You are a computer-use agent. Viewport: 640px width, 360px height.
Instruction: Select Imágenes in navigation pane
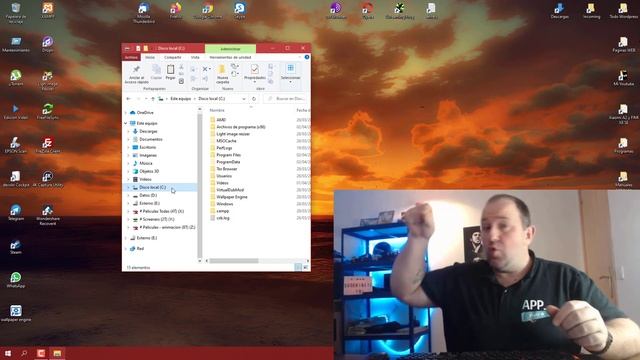tap(148, 155)
